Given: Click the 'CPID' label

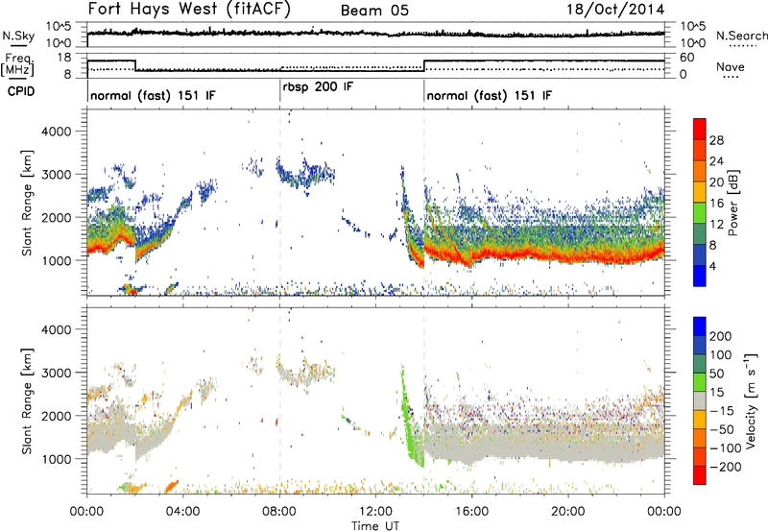Looking at the screenshot, I should click(x=21, y=91).
